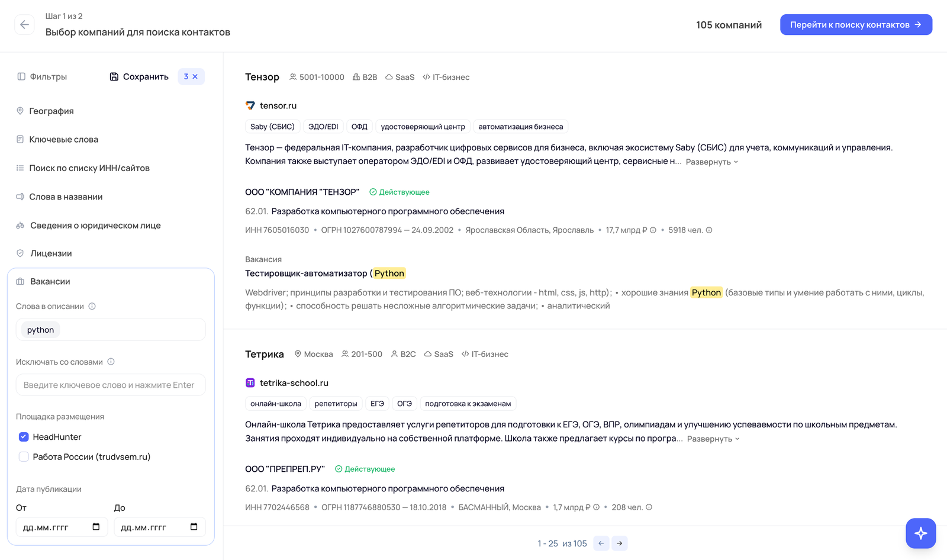Click info icon next to 1,7 млрд ₽
Screen dimensions: 947x560
click(596, 507)
